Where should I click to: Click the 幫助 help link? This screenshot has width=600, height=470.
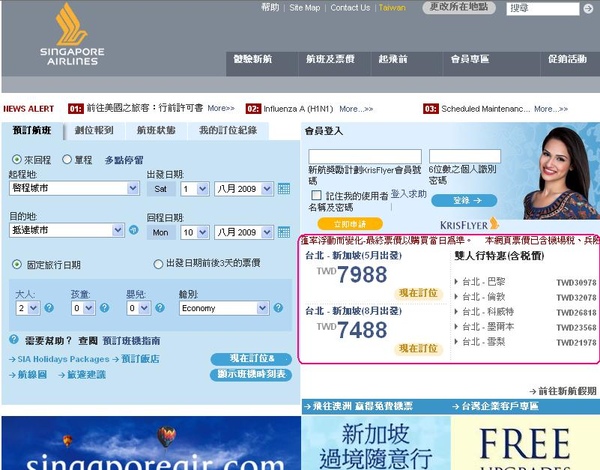(x=270, y=7)
